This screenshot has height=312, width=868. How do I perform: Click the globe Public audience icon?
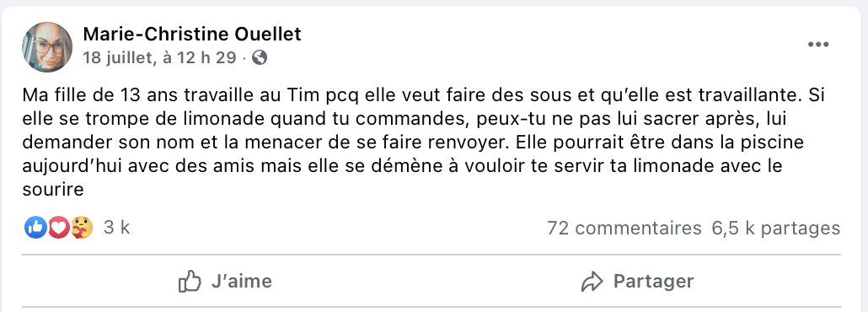260,57
